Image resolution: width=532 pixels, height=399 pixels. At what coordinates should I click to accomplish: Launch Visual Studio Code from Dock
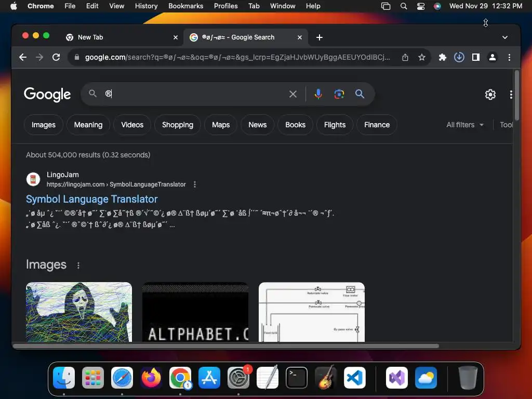click(x=354, y=378)
